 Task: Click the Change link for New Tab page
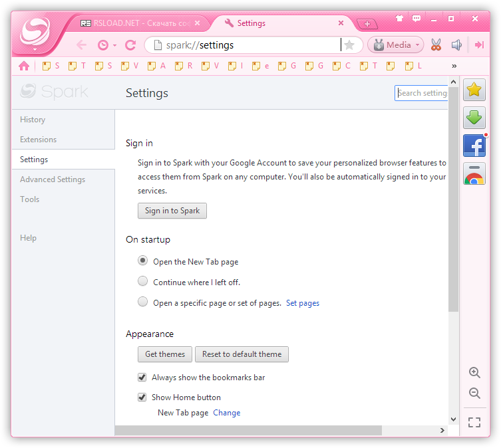(226, 413)
